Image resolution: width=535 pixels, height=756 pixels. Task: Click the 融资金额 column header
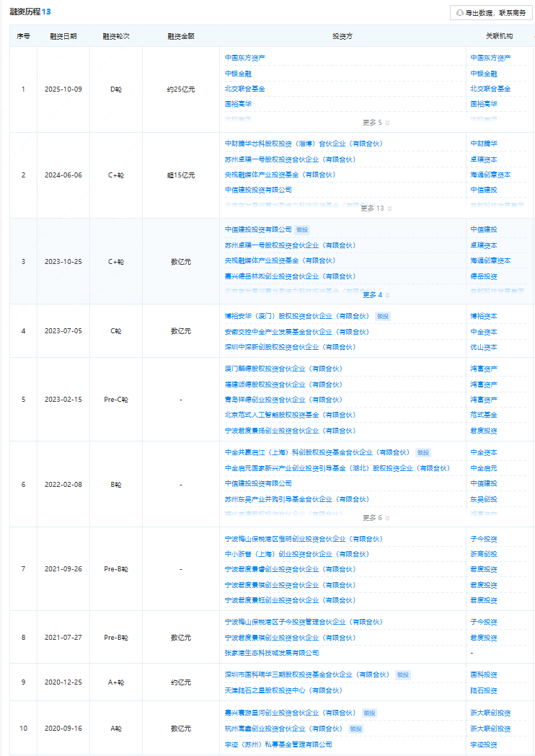pyautogui.click(x=181, y=36)
